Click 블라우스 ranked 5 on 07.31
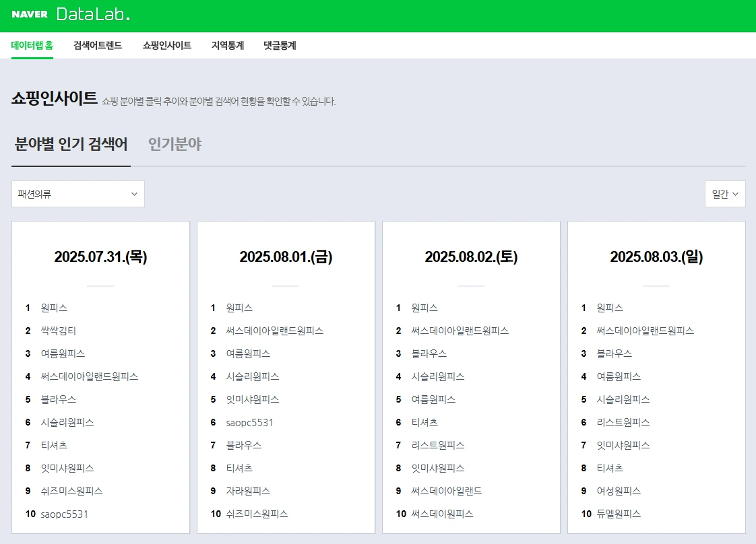The image size is (756, 544). pos(59,399)
